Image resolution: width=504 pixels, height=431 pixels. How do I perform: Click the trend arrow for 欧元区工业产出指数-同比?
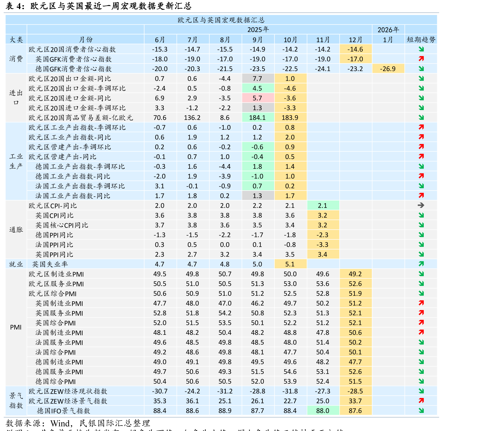[x=421, y=137]
